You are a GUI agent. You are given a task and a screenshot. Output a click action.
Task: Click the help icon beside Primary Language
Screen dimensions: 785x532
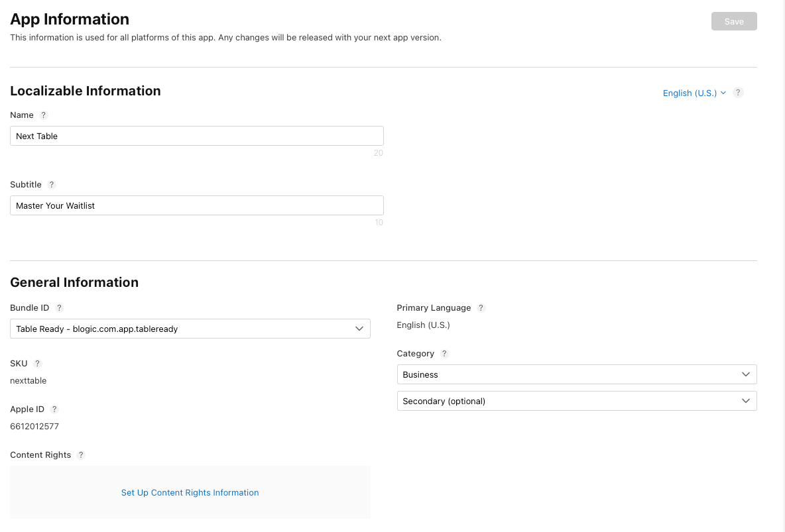[x=481, y=307]
